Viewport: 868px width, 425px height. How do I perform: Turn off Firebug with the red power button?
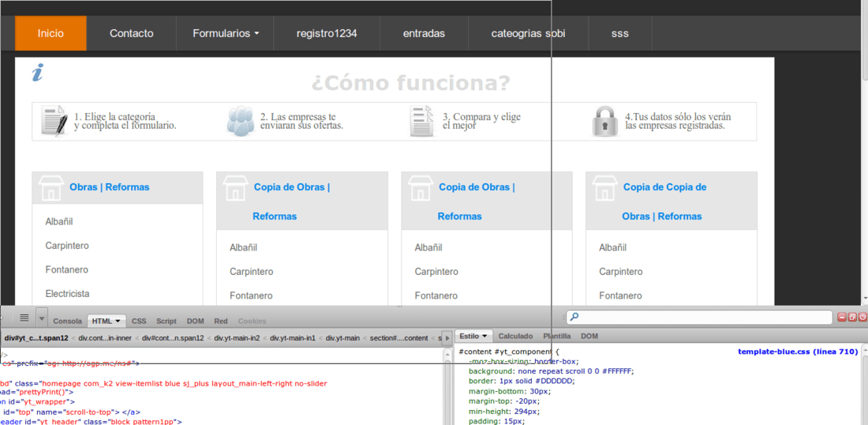(862, 317)
